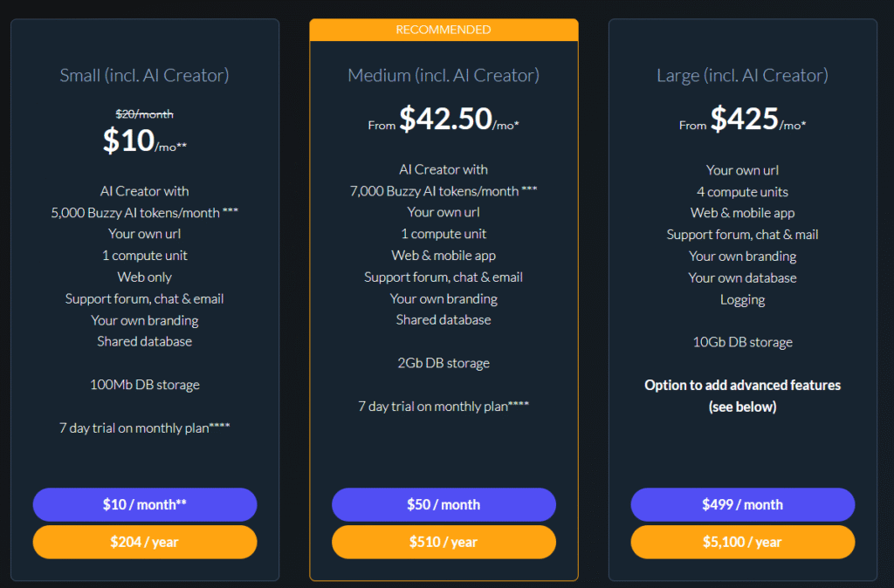Screen dimensions: 894x588
Task: Click the Medium (incl. AI Creator) heading
Action: [x=444, y=76]
